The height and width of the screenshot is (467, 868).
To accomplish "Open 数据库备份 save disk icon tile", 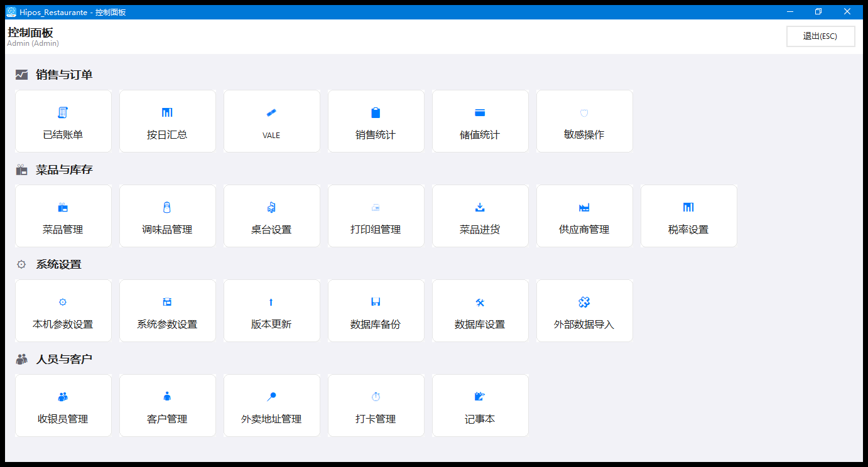I will 376,311.
